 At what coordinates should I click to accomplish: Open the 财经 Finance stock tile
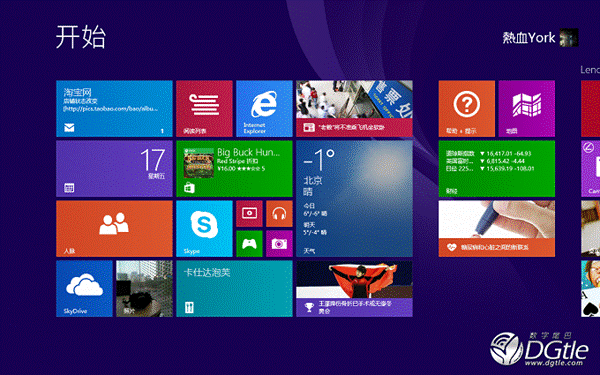497,169
